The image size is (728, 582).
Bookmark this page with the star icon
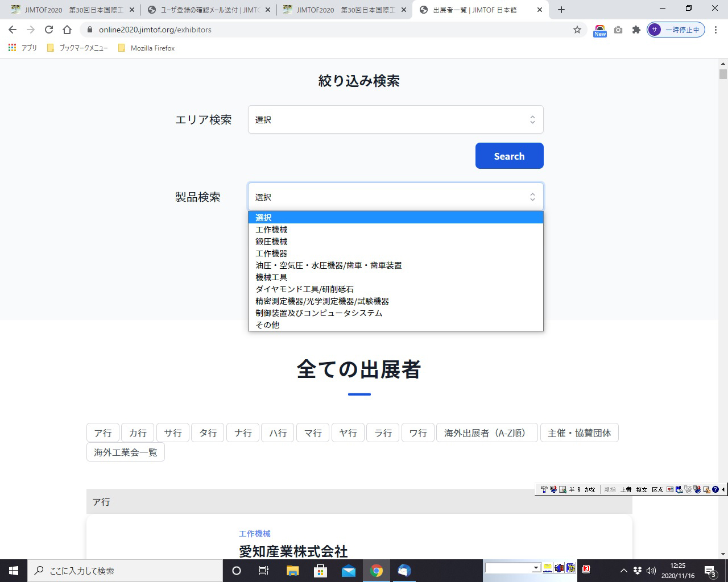pyautogui.click(x=577, y=30)
